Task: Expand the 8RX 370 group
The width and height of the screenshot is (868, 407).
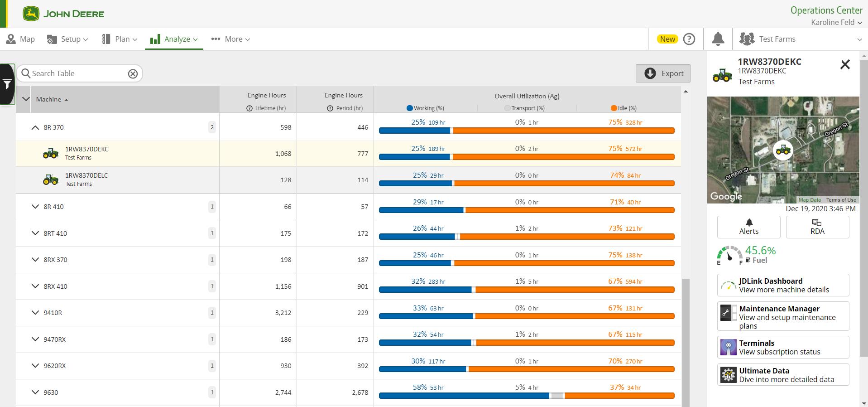Action: [35, 260]
